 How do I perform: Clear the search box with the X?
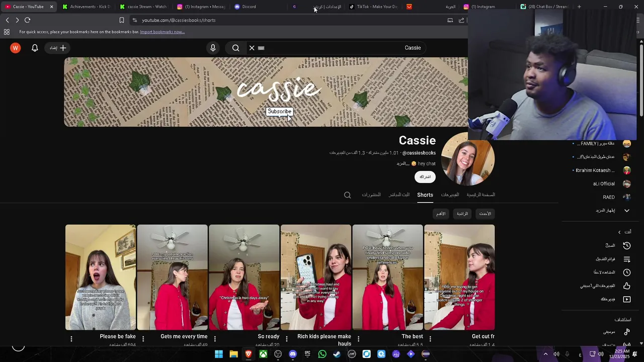click(x=252, y=48)
